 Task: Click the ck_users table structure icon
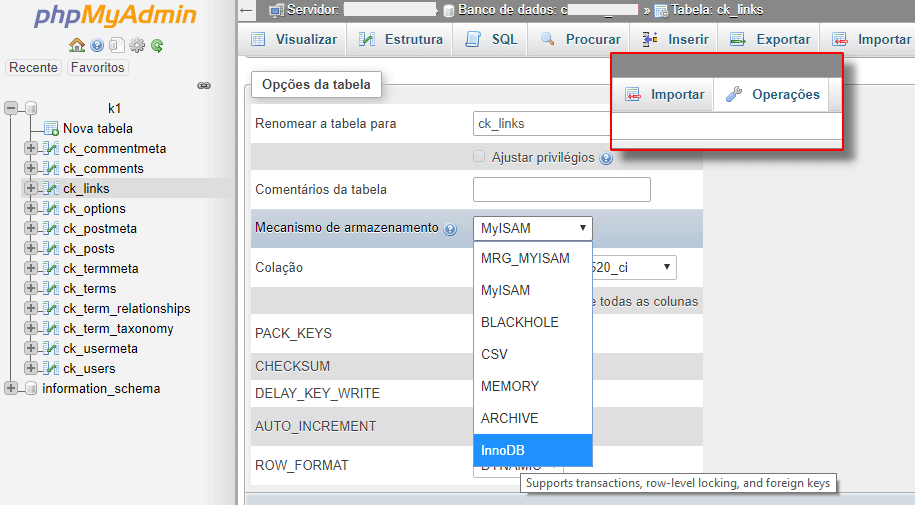[x=51, y=368]
